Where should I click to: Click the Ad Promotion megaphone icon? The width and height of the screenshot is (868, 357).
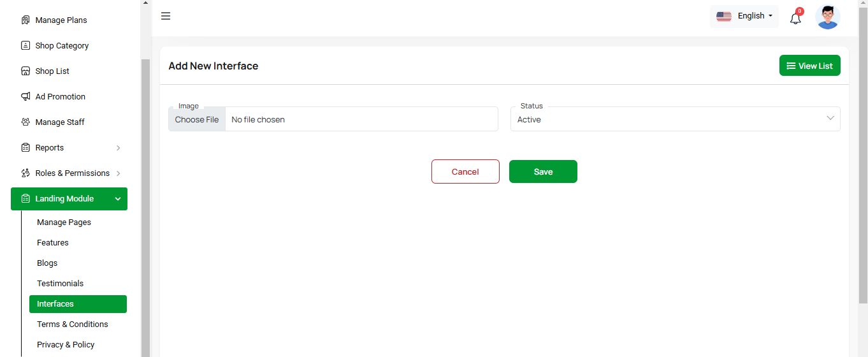tap(25, 97)
